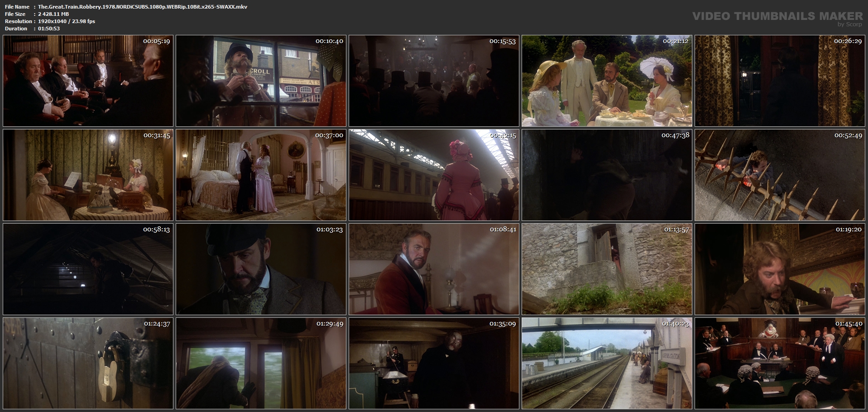The image size is (868, 412).
Task: Select the train station thumbnail 00:42:15
Action: pos(434,175)
